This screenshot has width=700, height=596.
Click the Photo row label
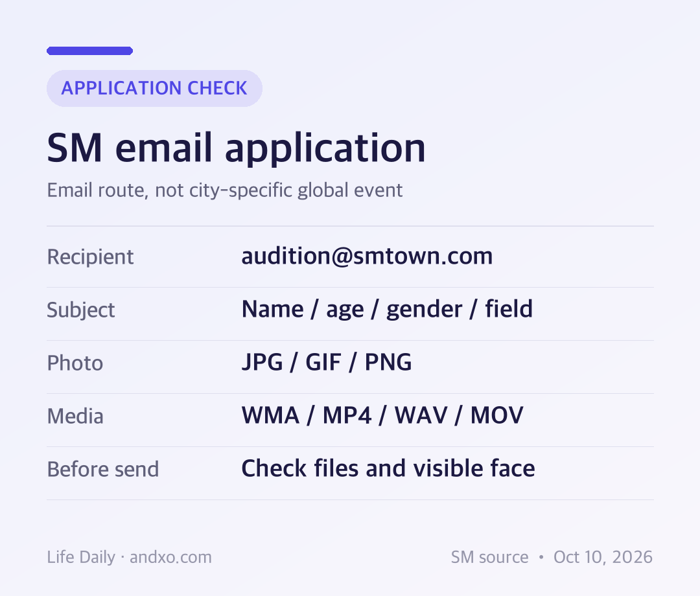tap(75, 363)
